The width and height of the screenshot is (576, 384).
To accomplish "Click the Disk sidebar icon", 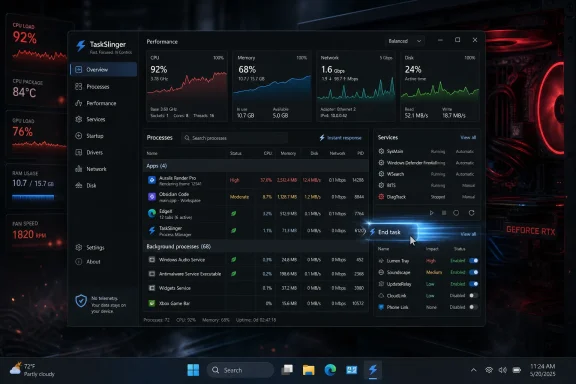I will tap(79, 185).
